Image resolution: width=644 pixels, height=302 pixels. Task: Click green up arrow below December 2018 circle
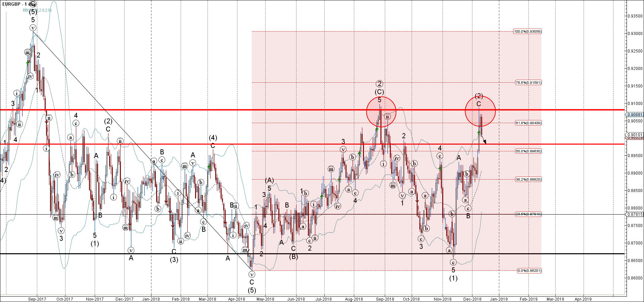tap(479, 133)
